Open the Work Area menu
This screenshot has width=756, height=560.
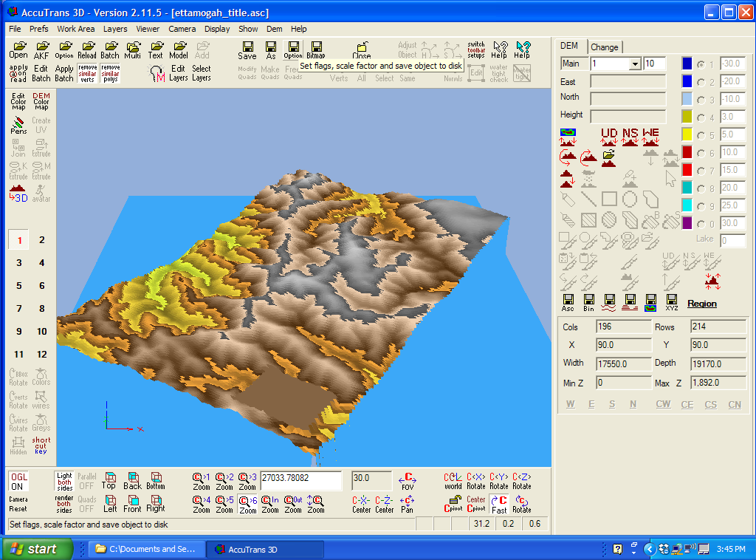click(75, 29)
